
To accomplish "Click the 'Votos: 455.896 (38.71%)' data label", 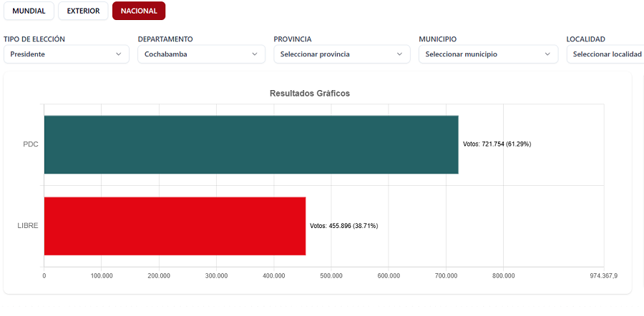I will (x=343, y=226).
